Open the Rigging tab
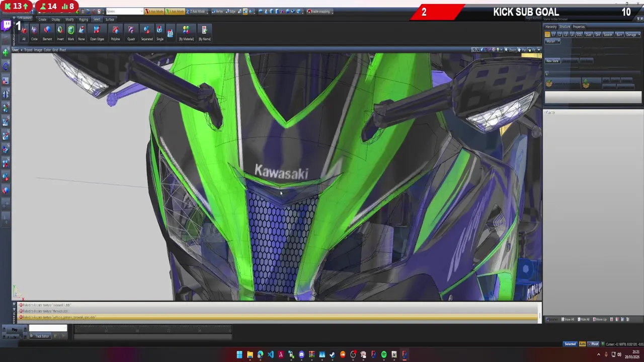This screenshot has height=362, width=644. tap(84, 19)
